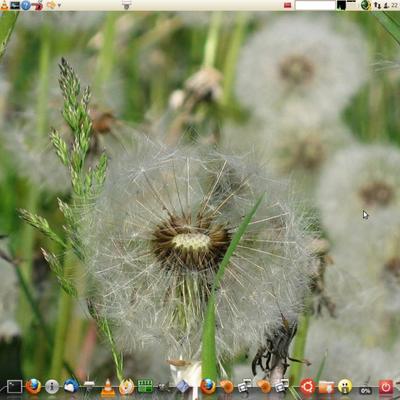Expand the arrow beside the orange top-panel icon

coord(60,5)
